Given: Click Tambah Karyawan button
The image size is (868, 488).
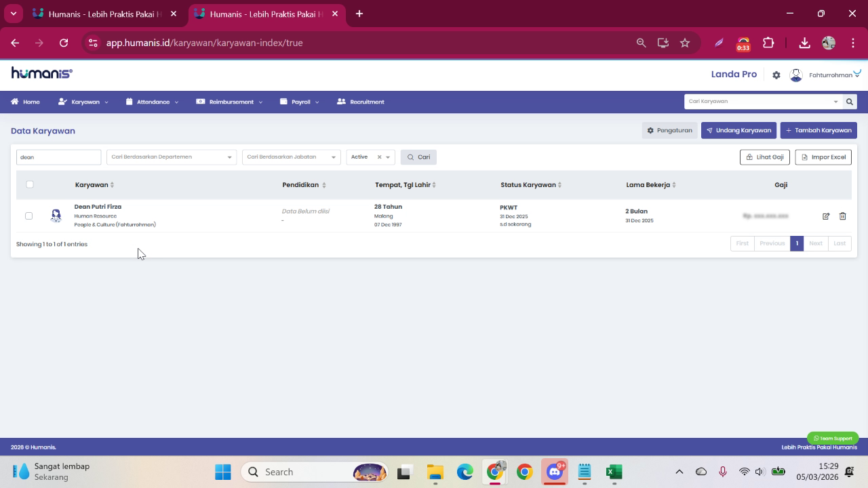Looking at the screenshot, I should pyautogui.click(x=818, y=130).
